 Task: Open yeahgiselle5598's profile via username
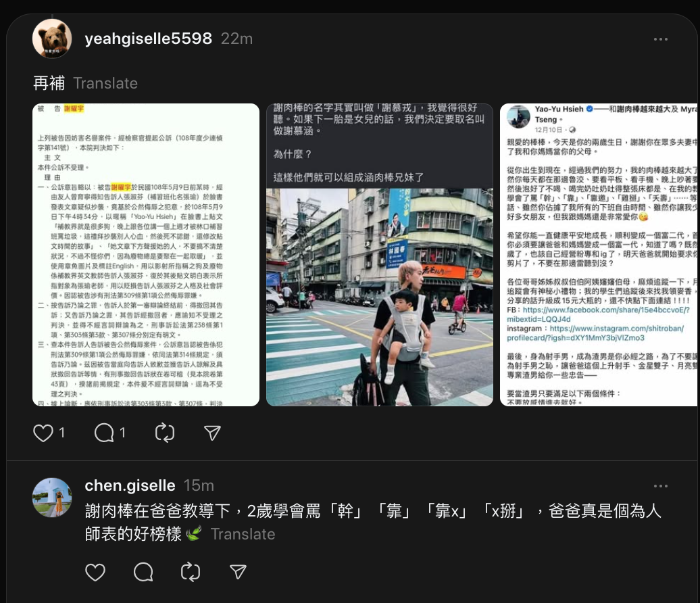(x=148, y=39)
